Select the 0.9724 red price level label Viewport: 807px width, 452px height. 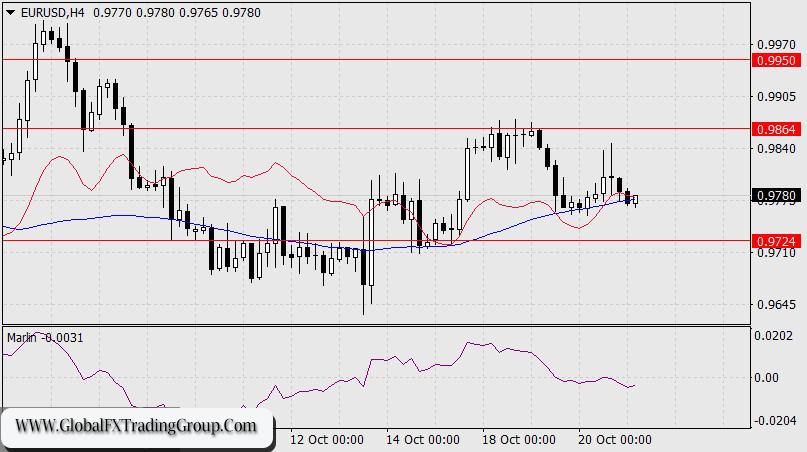click(x=777, y=241)
